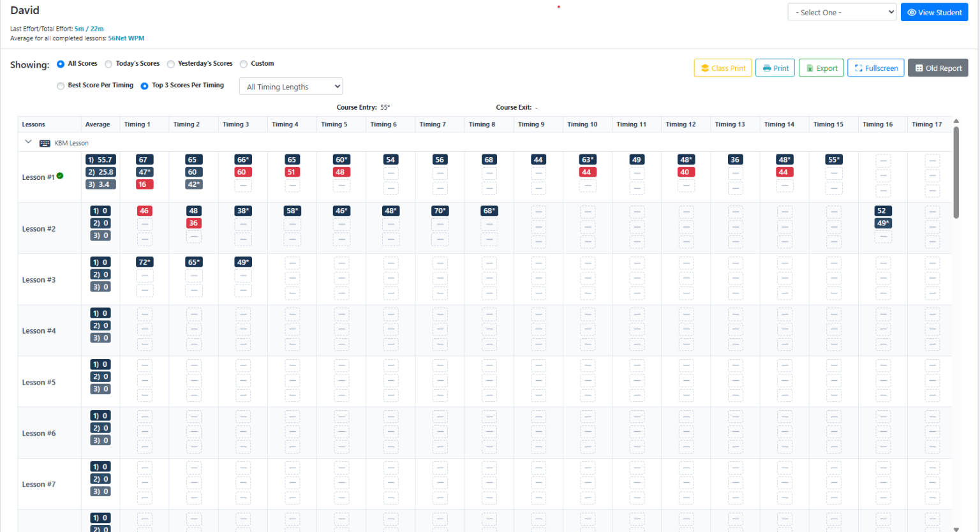Click the Old Report table icon
The height and width of the screenshot is (532, 980).
pos(919,68)
